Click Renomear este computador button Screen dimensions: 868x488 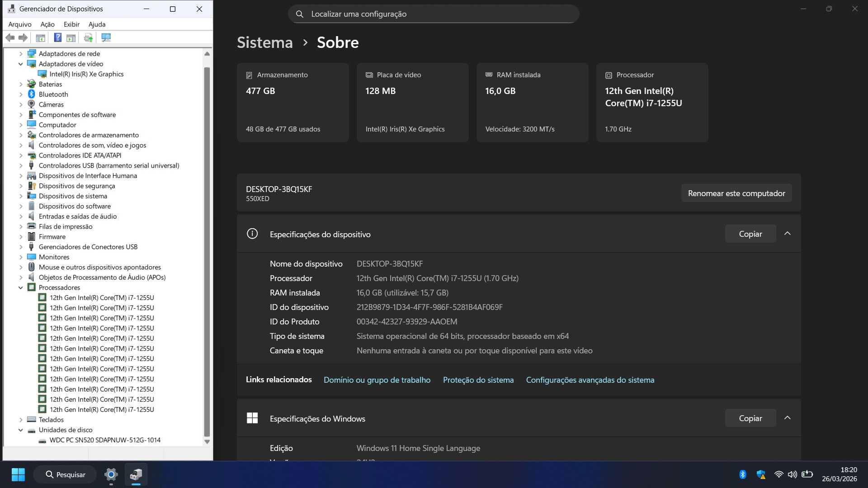[x=736, y=193]
